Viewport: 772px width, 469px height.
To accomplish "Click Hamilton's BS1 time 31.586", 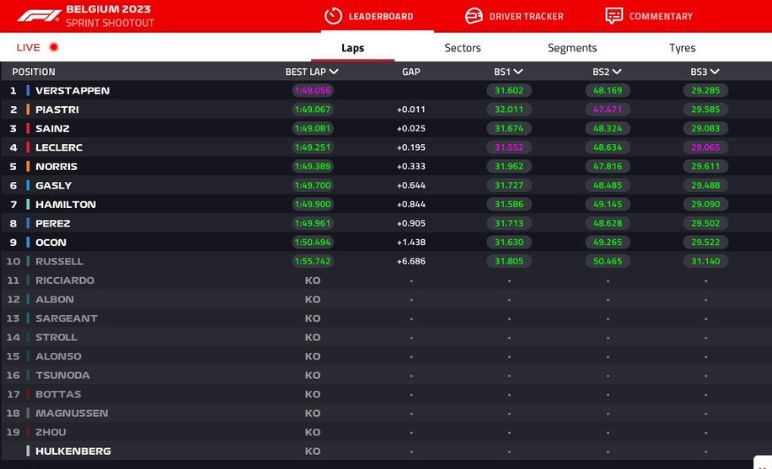I will 509,204.
